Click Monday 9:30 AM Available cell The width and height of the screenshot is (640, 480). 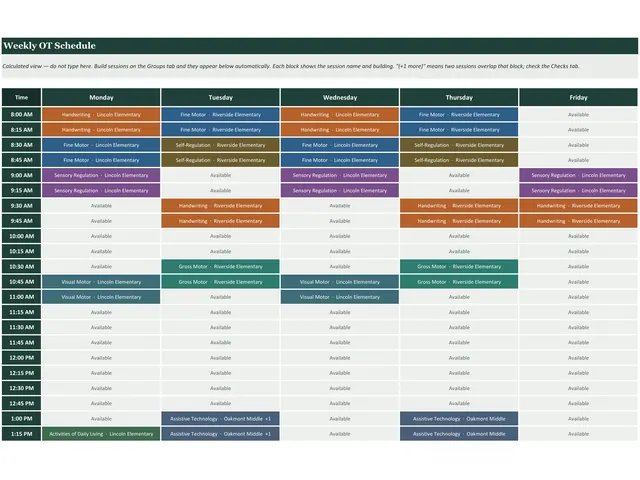click(x=101, y=206)
